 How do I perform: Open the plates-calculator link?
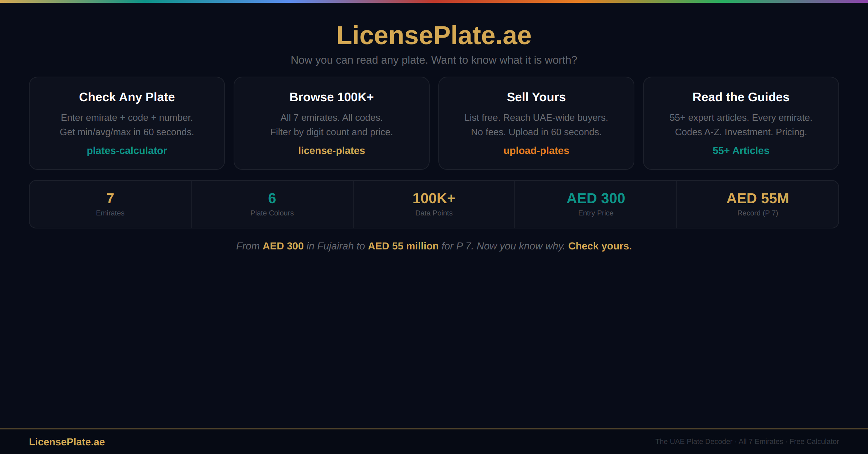(x=127, y=151)
